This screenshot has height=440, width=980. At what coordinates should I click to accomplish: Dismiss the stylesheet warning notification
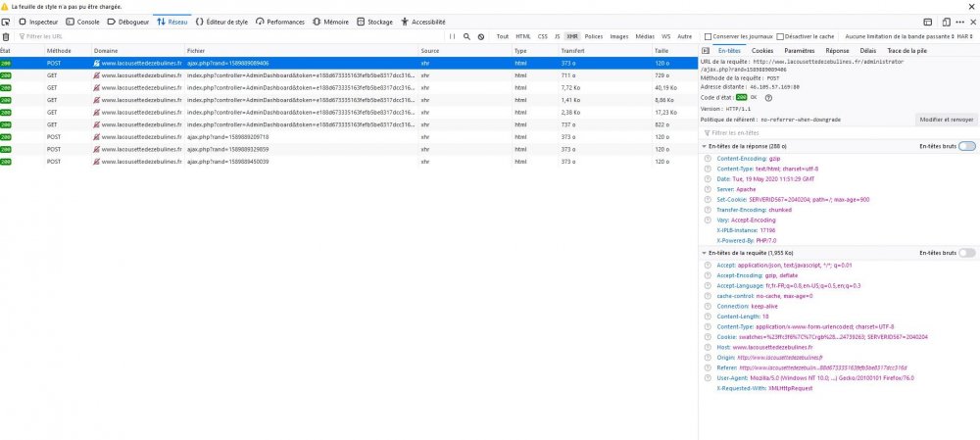click(972, 6)
